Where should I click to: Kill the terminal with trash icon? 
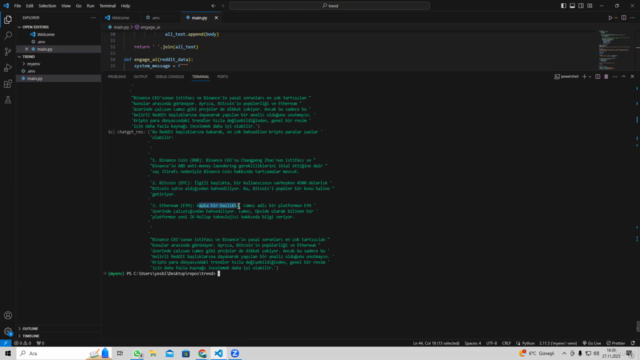606,76
